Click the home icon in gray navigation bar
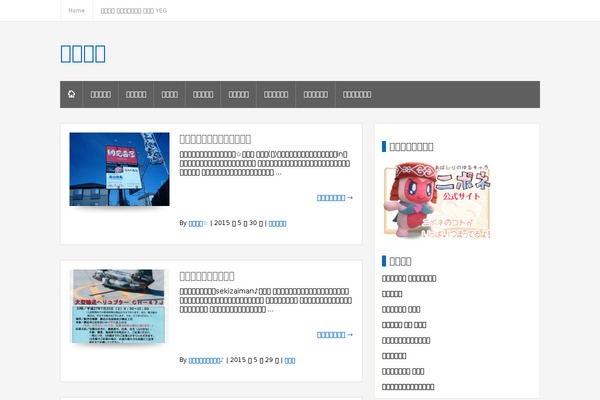Viewport: 600px width, 400px height. point(71,94)
